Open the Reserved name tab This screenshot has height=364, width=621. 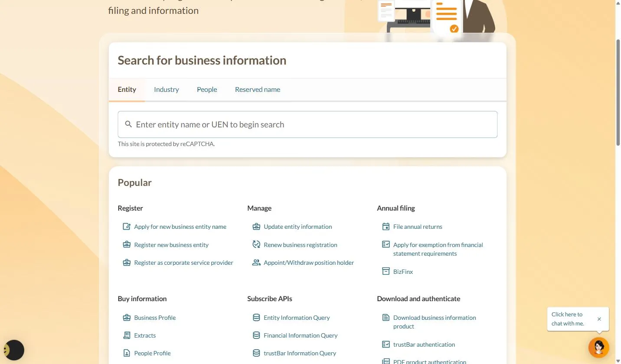pos(258,90)
